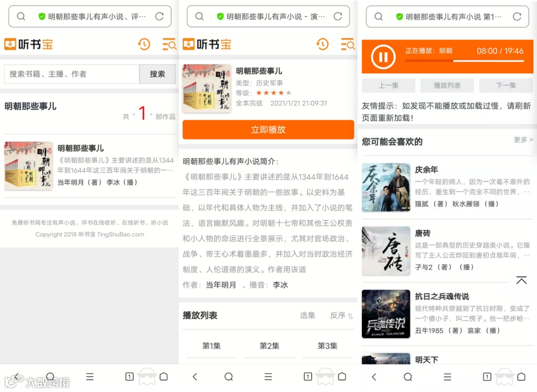
Task: Tap the scroll-to-top arrow icon
Action: (521, 280)
